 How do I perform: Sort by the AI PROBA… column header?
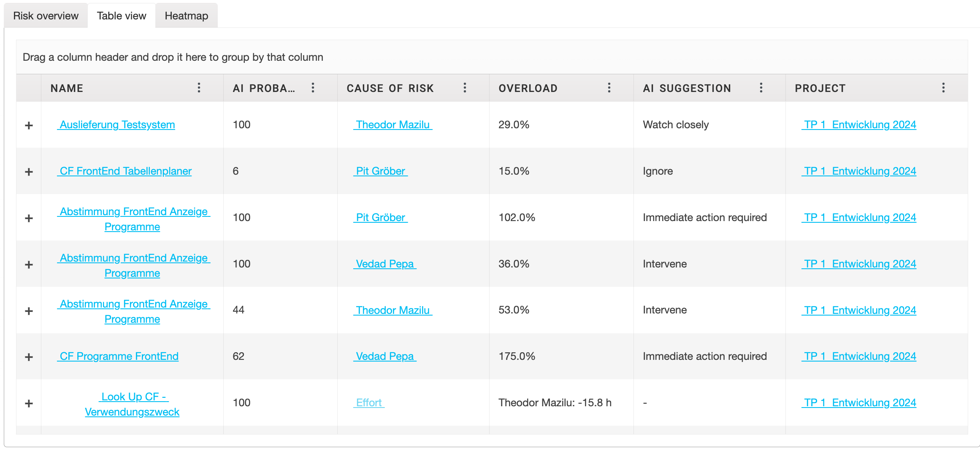(264, 88)
